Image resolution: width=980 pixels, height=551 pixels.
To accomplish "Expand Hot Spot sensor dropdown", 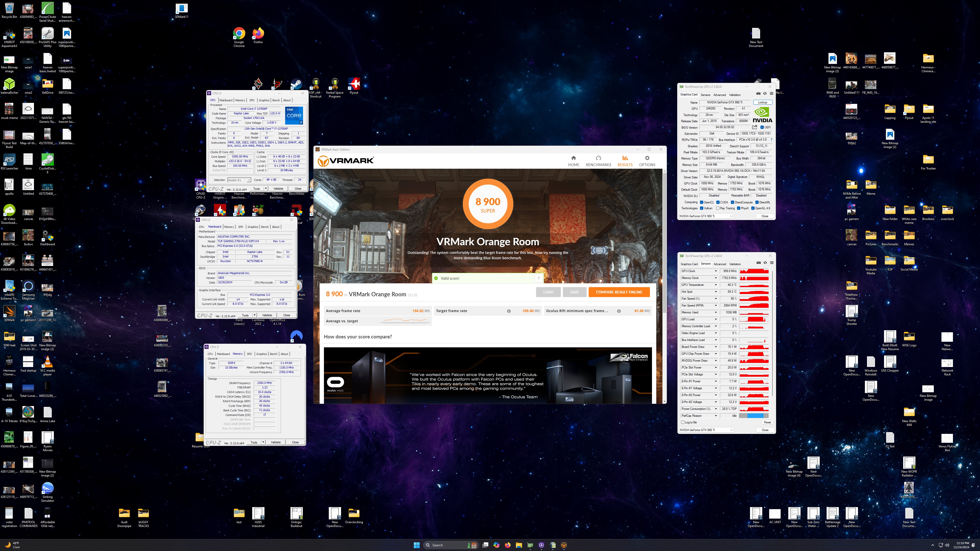I will [x=716, y=292].
